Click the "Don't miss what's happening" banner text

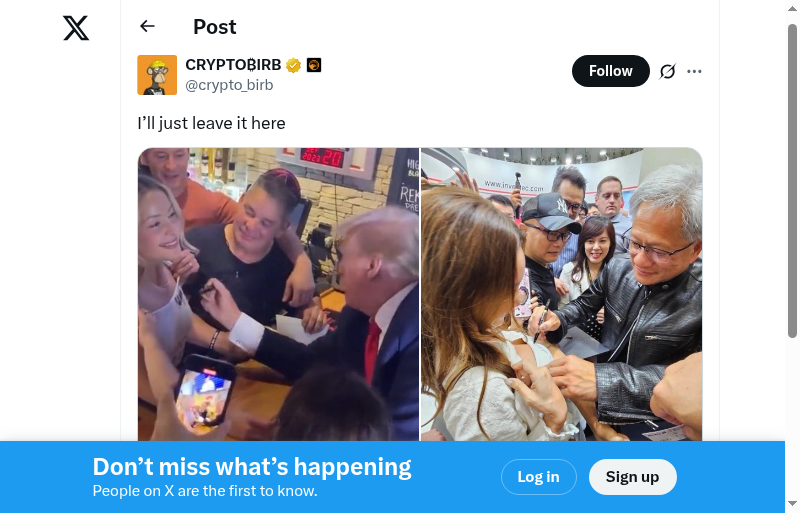[252, 467]
